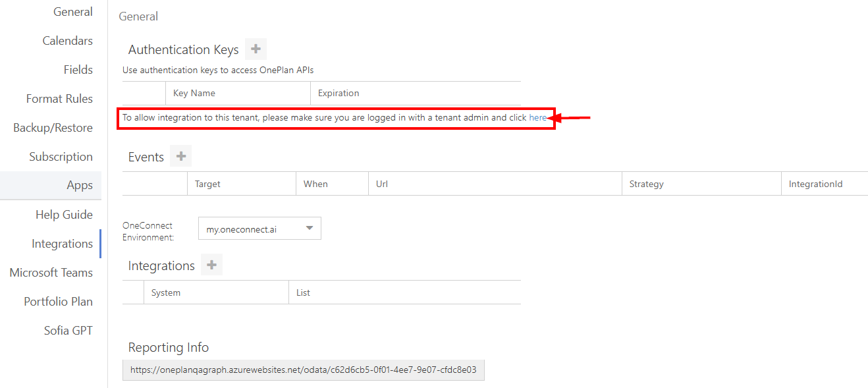
Task: Click the General page heading
Action: [x=138, y=16]
